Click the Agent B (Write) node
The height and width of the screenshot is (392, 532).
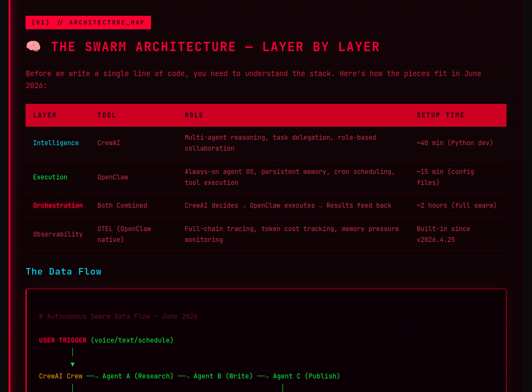223,376
